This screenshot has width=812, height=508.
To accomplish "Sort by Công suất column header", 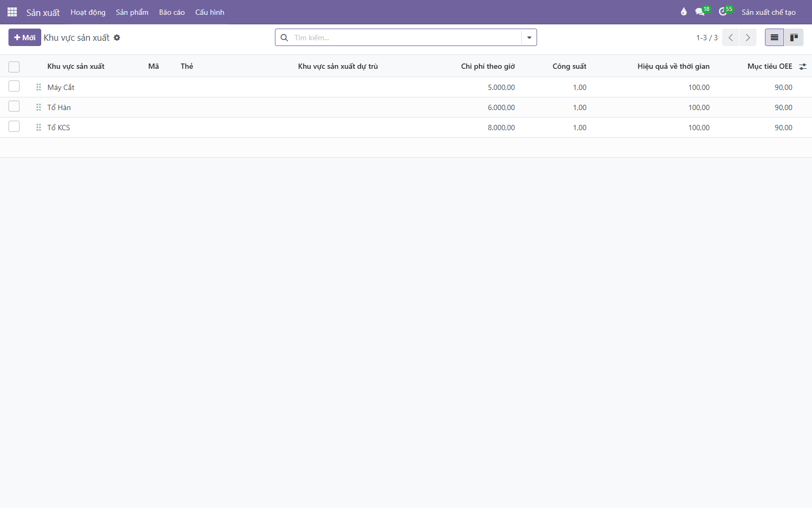I will (569, 66).
